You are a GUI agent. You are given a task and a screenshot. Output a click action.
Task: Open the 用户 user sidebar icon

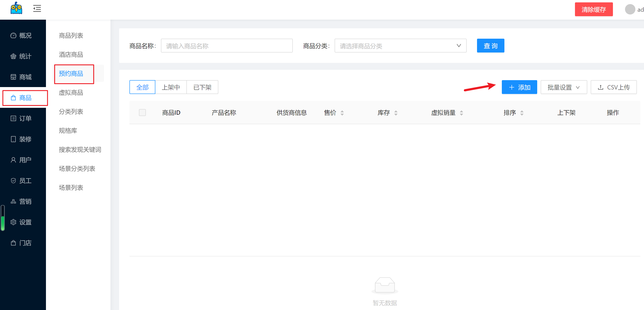point(13,160)
